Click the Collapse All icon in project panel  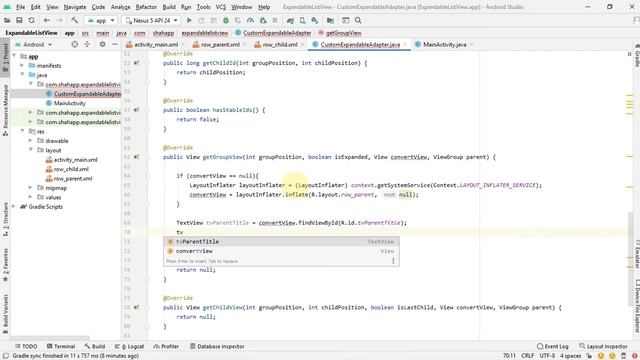point(87,44)
